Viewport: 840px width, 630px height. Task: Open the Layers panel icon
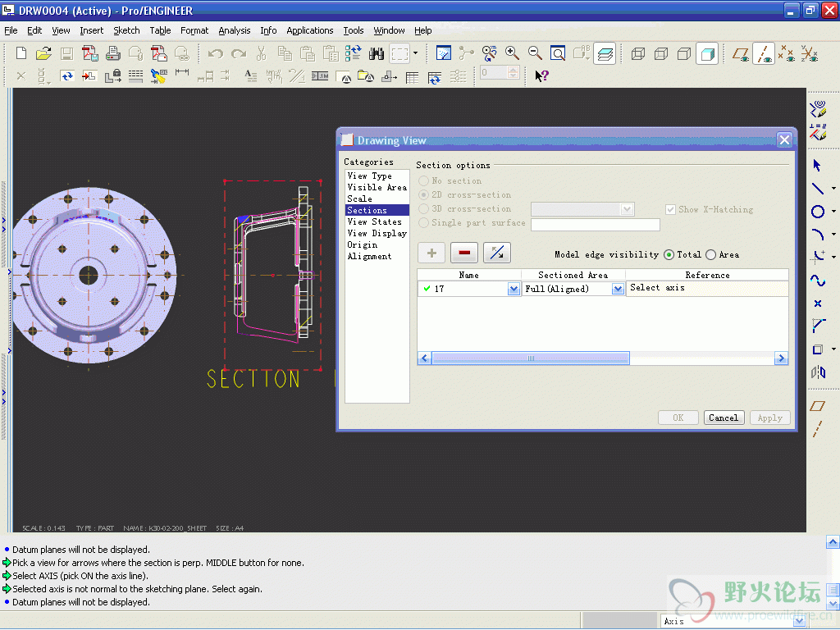[605, 53]
